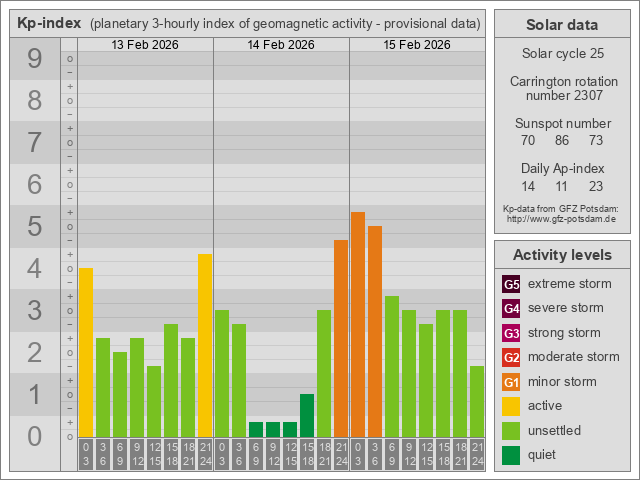Open the 15 Feb 2026 date header

(x=417, y=45)
